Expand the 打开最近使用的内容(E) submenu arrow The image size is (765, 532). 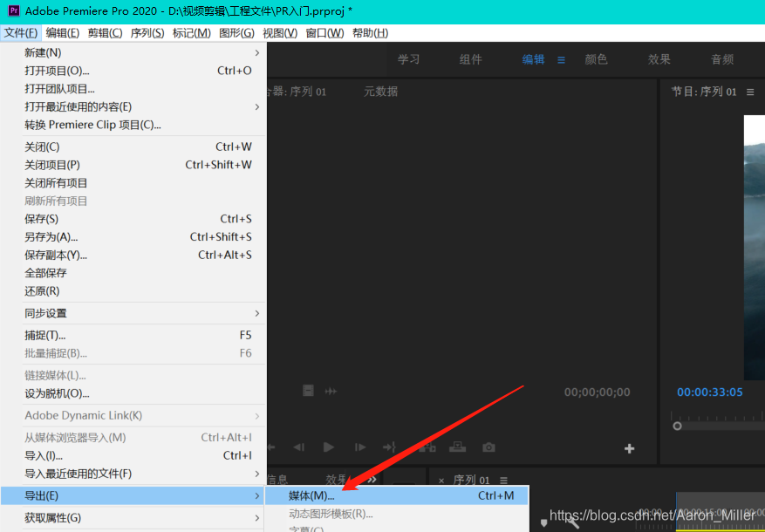(257, 106)
